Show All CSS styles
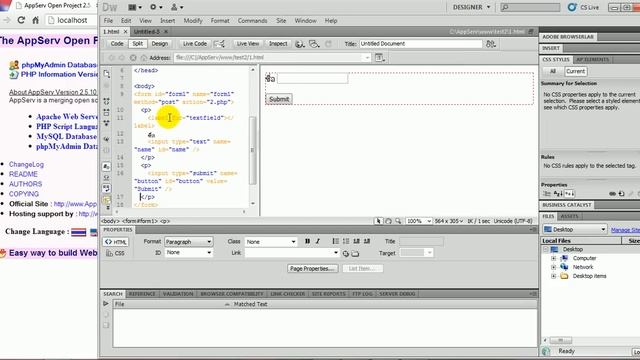 click(553, 71)
